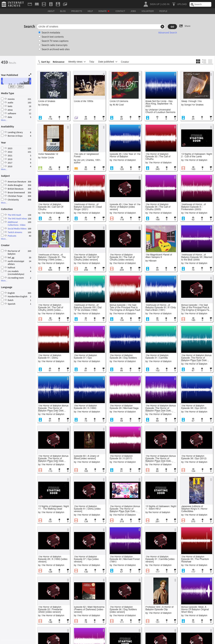The width and height of the screenshot is (215, 644).
Task: Sort results by Creator
Action: [x=125, y=62]
